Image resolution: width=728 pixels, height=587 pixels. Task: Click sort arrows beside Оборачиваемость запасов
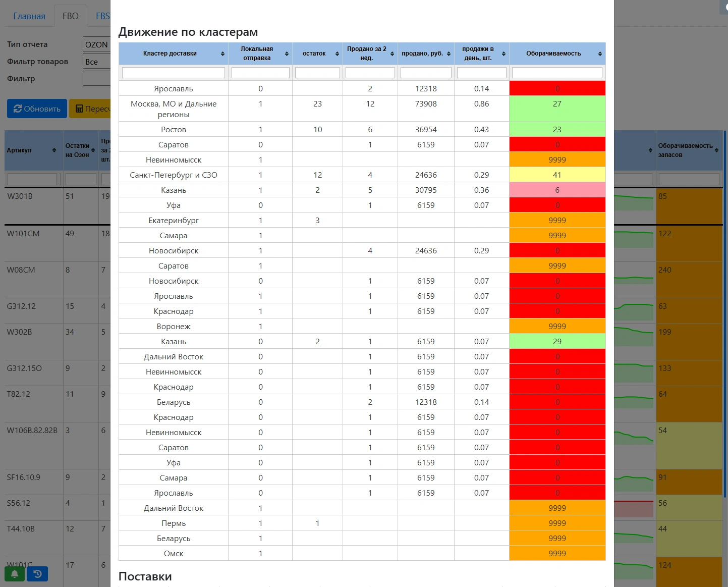point(716,150)
